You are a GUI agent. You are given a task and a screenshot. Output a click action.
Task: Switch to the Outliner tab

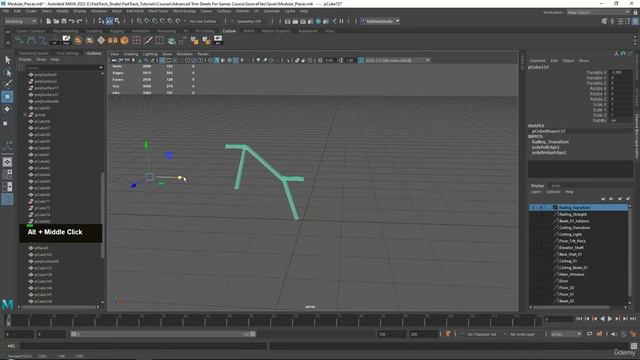tap(94, 53)
